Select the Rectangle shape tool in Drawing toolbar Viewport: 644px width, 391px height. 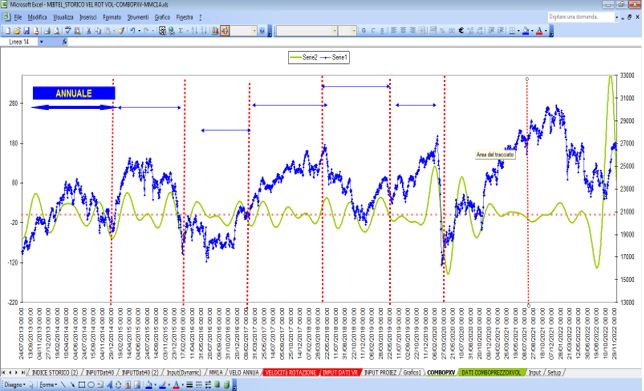82,385
